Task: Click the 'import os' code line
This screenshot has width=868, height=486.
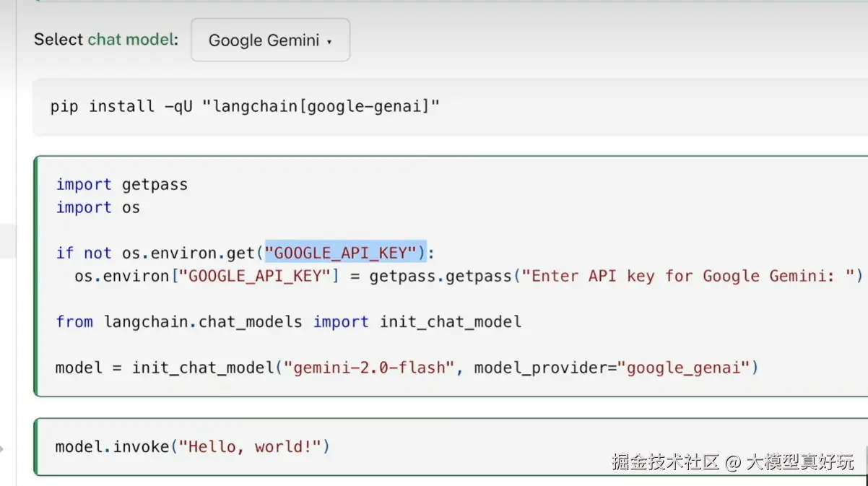Action: tap(98, 207)
